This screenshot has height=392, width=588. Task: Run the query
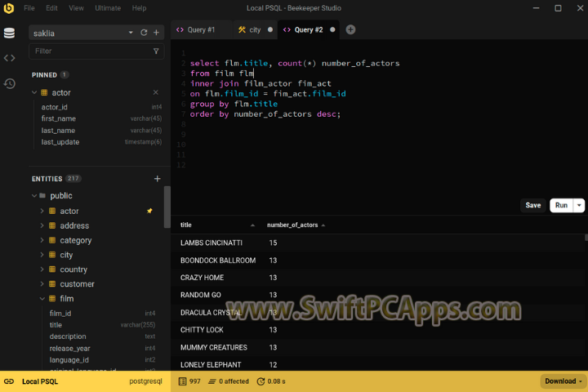click(x=561, y=205)
